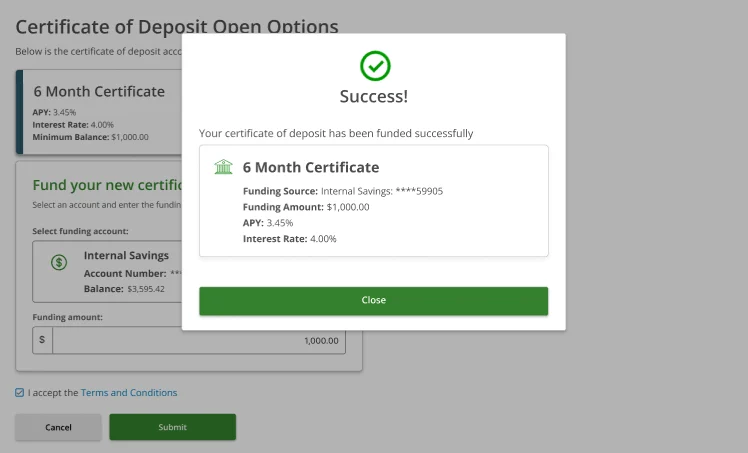Select the 6 Month Certificate option card
The image size is (748, 453).
[99, 112]
